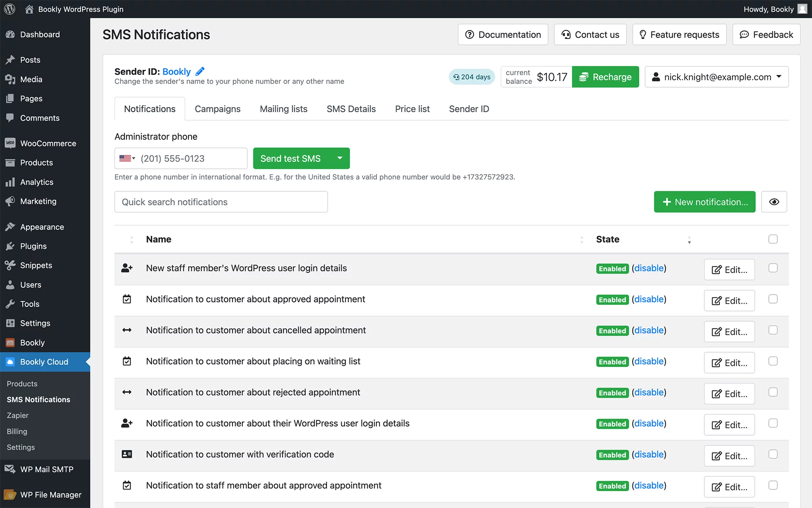Click the WP Mail SMTP envelope icon

pyautogui.click(x=10, y=469)
